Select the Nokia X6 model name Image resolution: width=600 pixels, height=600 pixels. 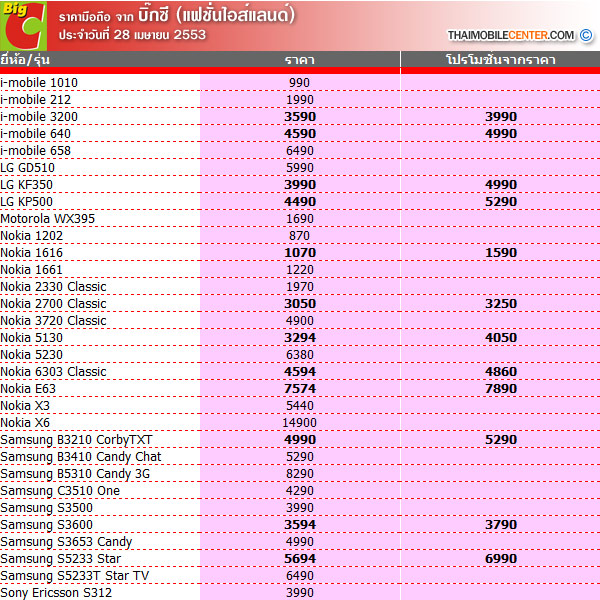[25, 422]
